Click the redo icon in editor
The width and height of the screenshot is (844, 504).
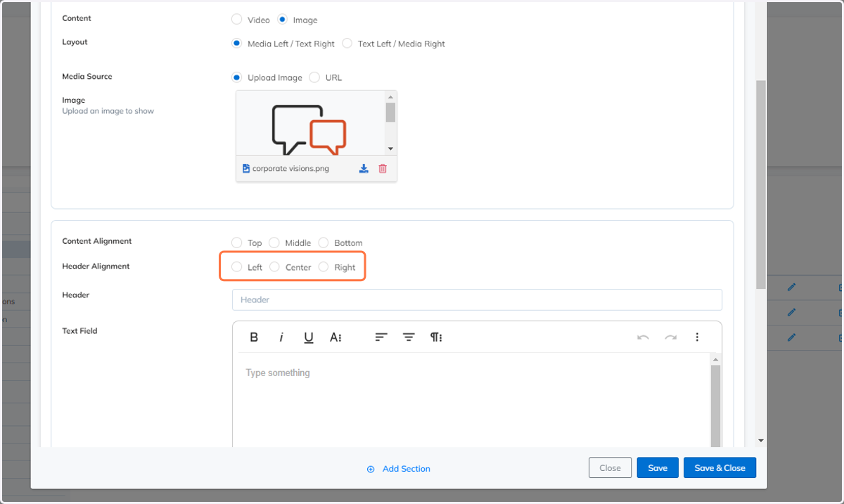click(670, 337)
